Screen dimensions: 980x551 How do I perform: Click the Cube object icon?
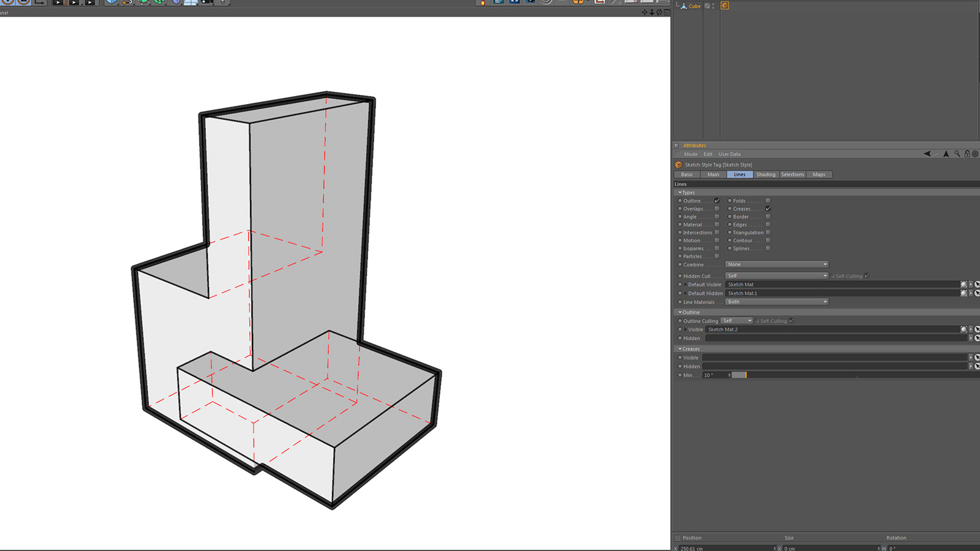(x=684, y=6)
